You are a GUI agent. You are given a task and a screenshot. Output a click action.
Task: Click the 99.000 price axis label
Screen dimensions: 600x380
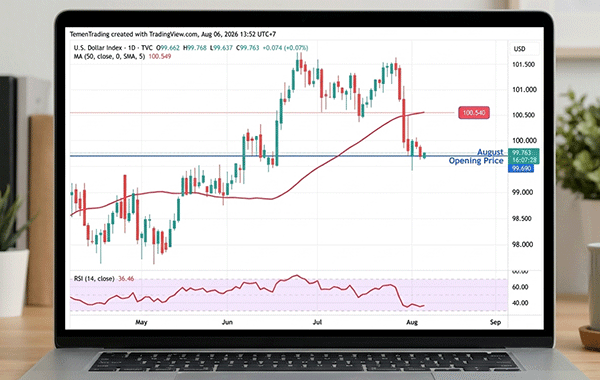[x=523, y=192]
